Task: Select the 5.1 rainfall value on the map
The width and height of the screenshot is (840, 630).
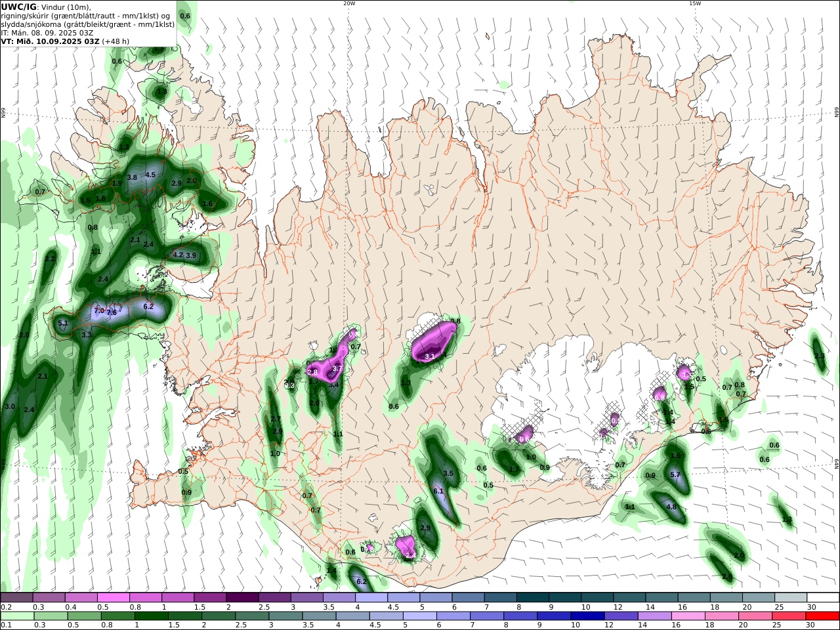Action: coord(63,323)
